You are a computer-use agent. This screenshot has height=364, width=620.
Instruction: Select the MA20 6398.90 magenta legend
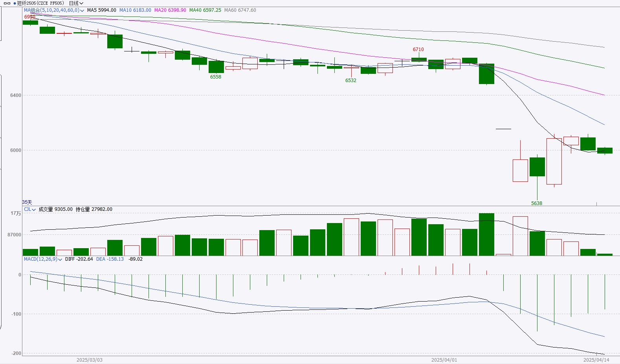pyautogui.click(x=170, y=10)
